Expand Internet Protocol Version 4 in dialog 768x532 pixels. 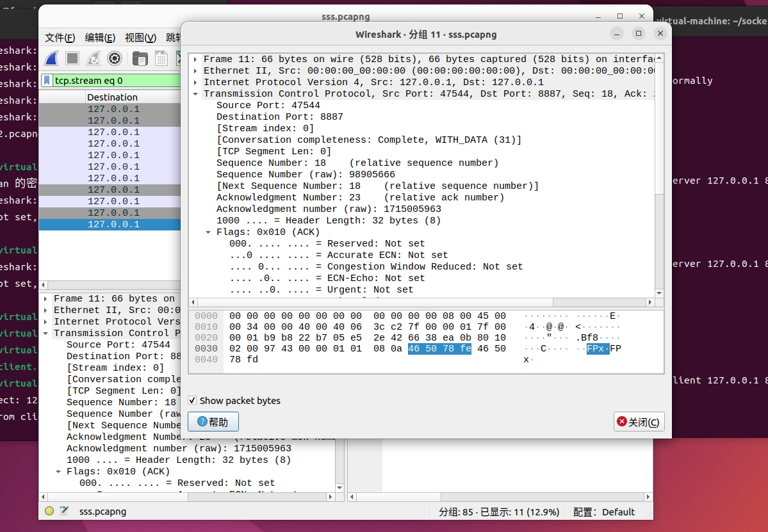click(195, 82)
